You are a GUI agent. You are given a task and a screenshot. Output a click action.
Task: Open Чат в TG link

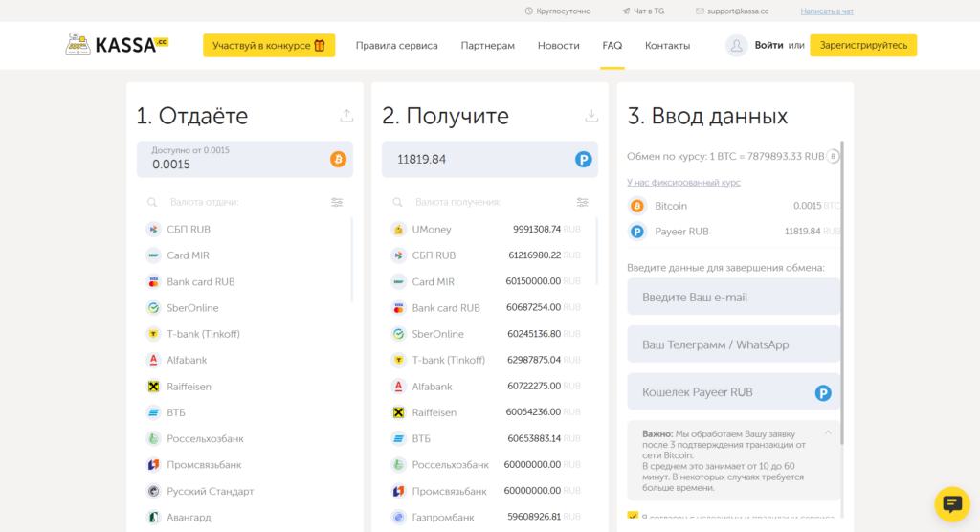tap(643, 11)
